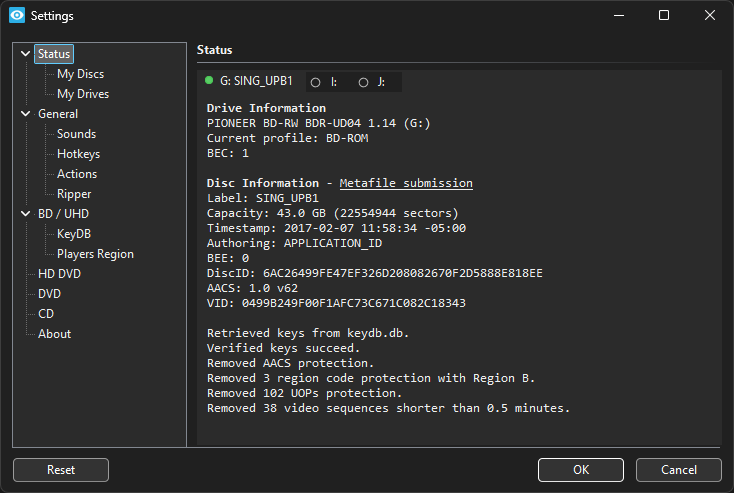Click the Cancel button
This screenshot has height=493, width=734.
click(679, 470)
